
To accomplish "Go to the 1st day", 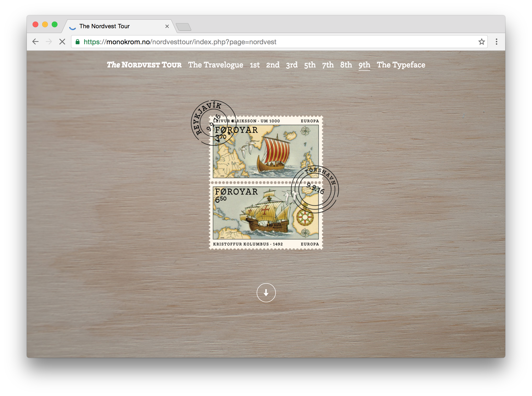I will (x=255, y=65).
